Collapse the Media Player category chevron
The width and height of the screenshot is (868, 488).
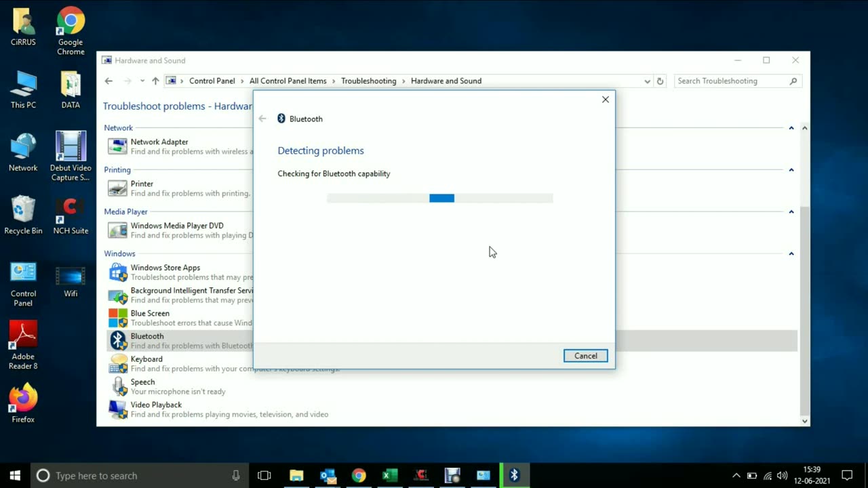point(791,211)
